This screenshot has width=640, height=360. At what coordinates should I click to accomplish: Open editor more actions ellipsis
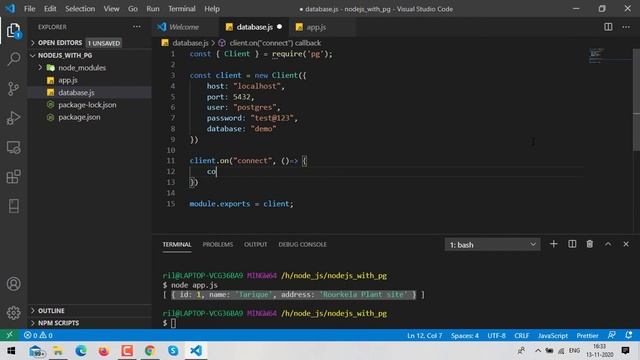point(626,27)
